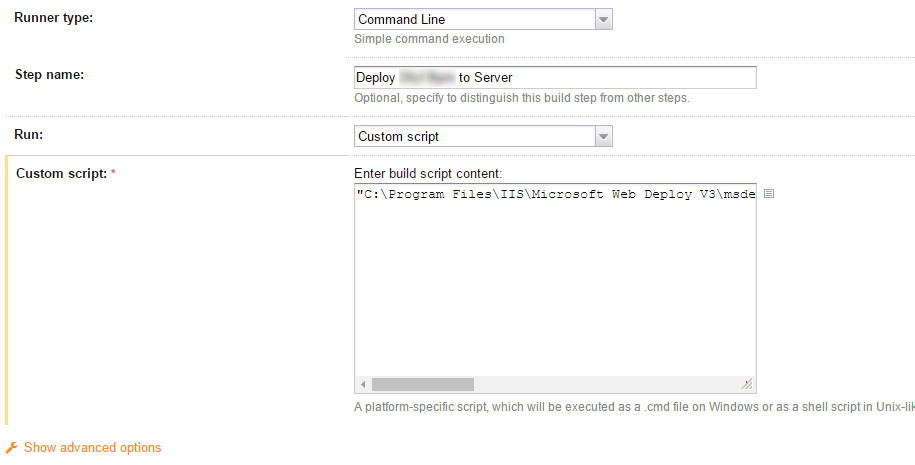The image size is (915, 465).
Task: Click the horizontal scrollbar thumb in script box
Action: (422, 384)
